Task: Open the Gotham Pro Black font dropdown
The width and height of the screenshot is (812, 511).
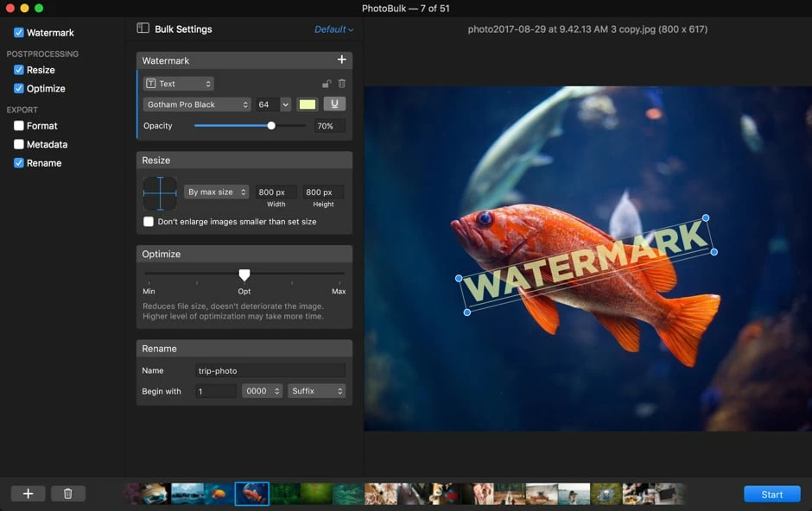Action: pyautogui.click(x=197, y=104)
